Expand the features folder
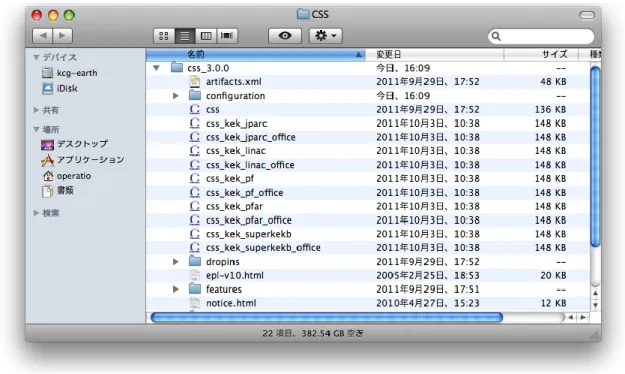This screenshot has width=625, height=374. click(176, 289)
